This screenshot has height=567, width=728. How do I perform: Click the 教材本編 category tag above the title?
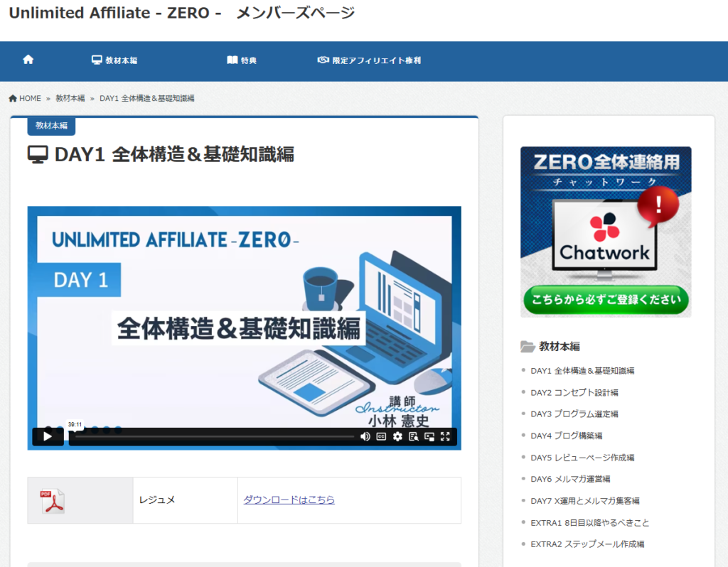[x=51, y=126]
